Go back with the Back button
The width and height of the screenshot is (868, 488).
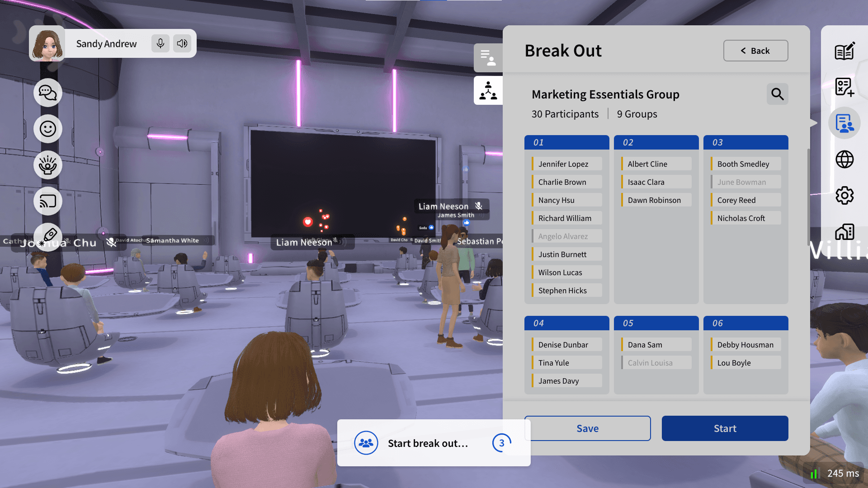click(x=755, y=51)
